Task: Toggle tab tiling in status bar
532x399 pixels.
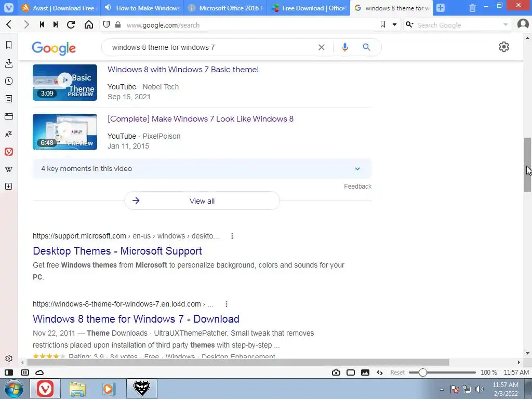Action: 25,373
